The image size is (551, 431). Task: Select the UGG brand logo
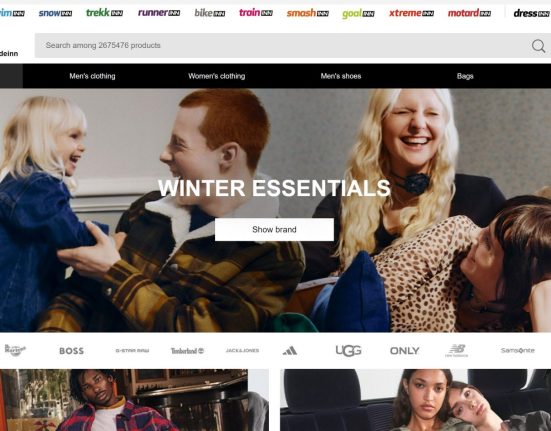[x=348, y=351]
